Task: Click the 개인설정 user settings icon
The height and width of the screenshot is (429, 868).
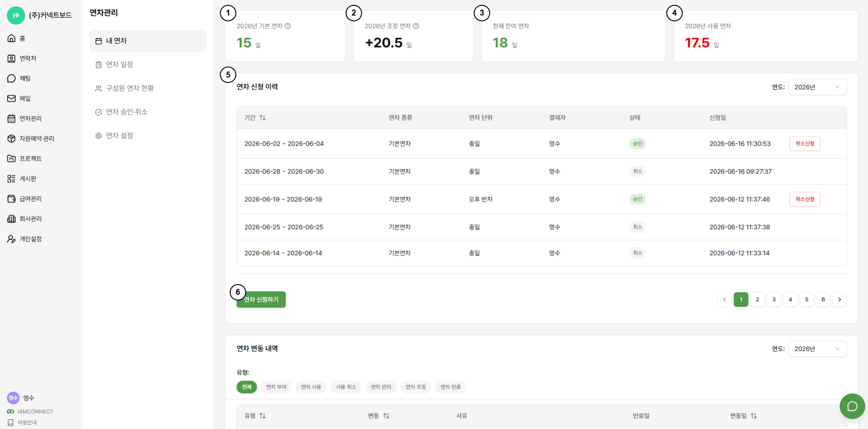Action: coord(11,239)
